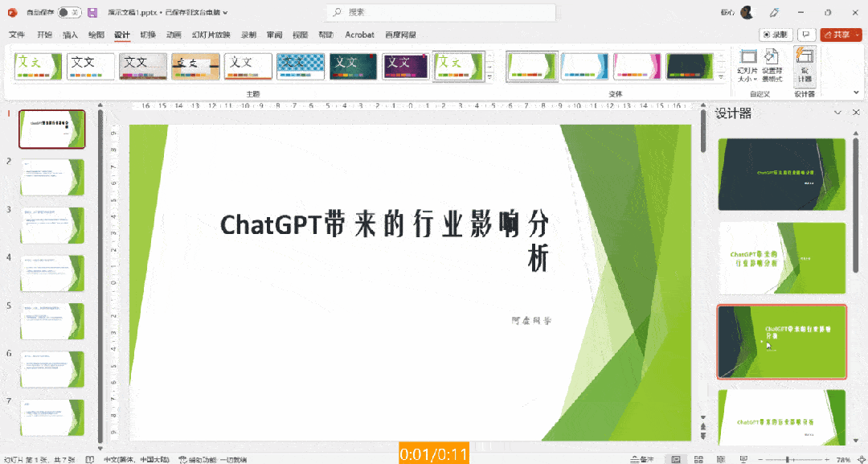
Task: Switch to Normal view icon
Action: click(676, 459)
